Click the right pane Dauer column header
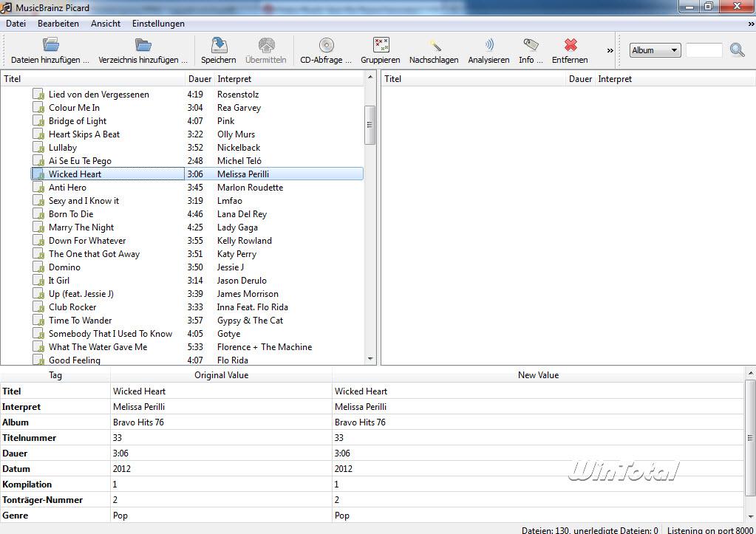The width and height of the screenshot is (756, 534). [x=580, y=78]
